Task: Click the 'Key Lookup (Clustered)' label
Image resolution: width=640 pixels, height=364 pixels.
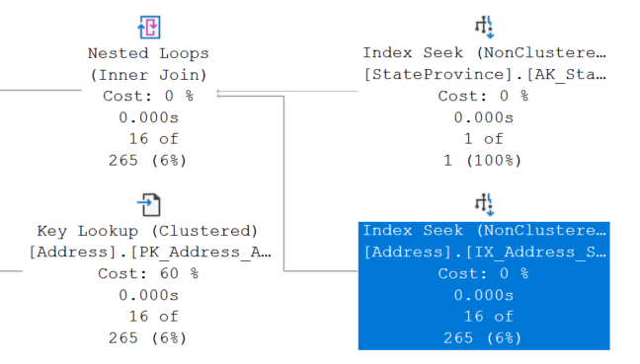Action: point(148,231)
